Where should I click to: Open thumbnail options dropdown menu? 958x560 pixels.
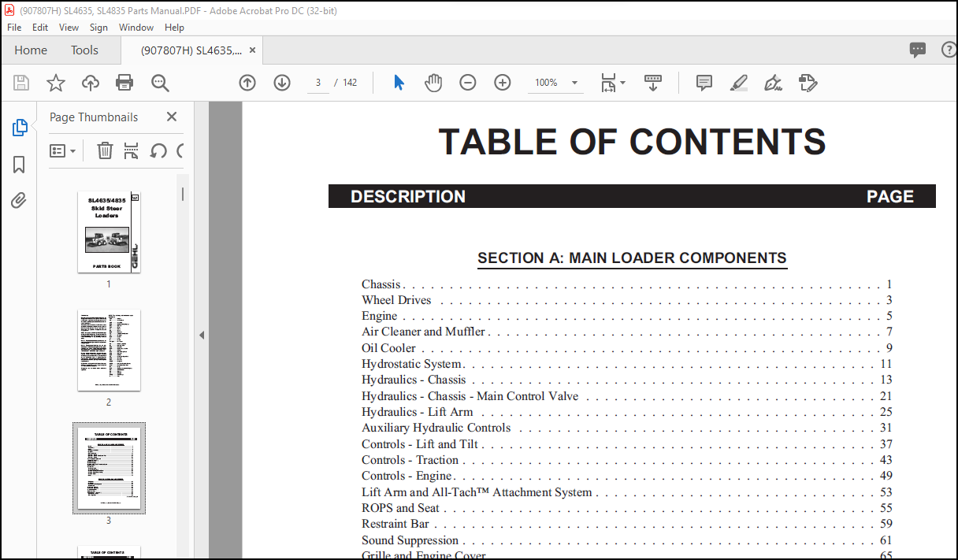coord(62,150)
